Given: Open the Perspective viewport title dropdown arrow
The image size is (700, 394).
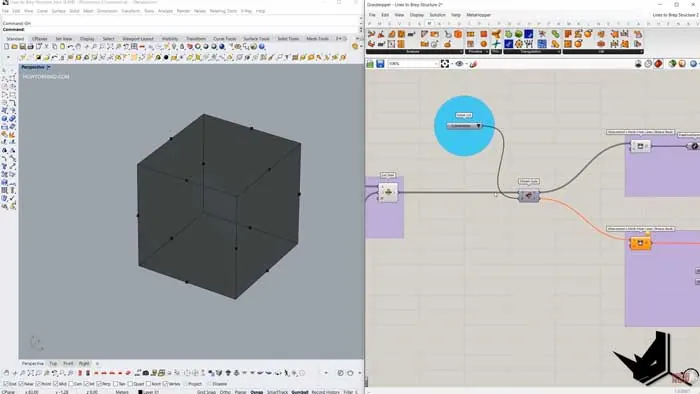Looking at the screenshot, I should pos(48,67).
